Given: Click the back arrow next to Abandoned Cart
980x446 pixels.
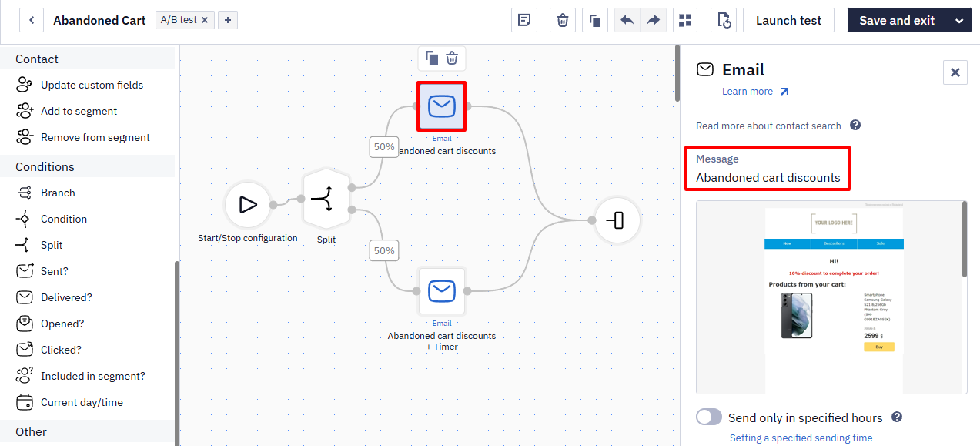Looking at the screenshot, I should [x=32, y=20].
